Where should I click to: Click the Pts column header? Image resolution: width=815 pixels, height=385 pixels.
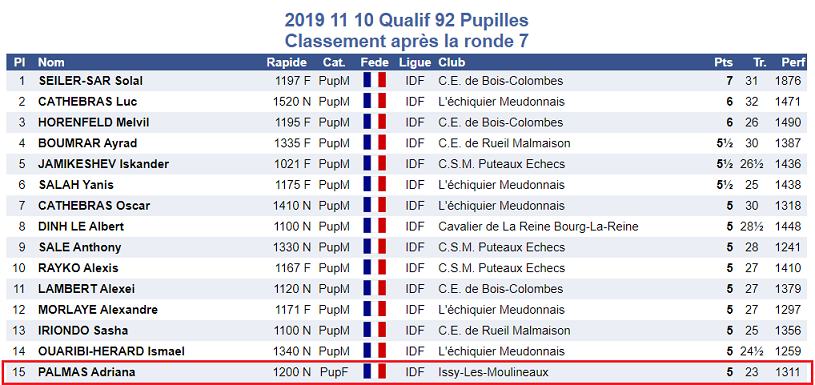pyautogui.click(x=724, y=62)
